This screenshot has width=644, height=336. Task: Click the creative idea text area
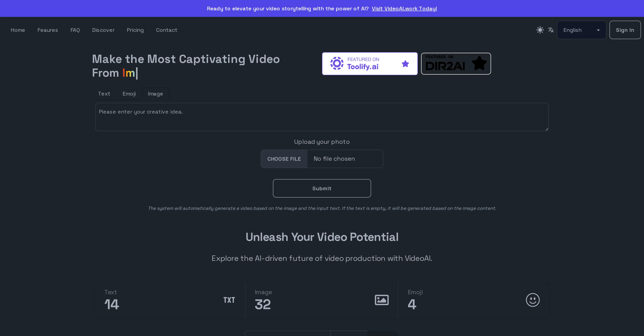pos(322,117)
